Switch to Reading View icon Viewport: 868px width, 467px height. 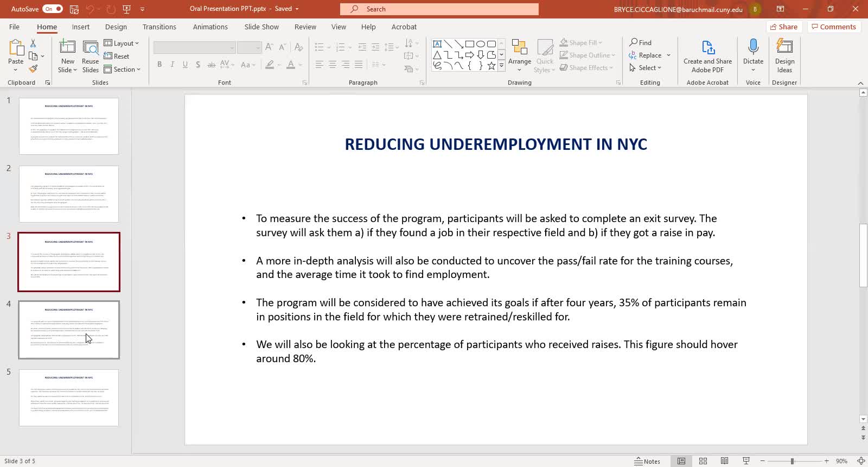pos(724,461)
